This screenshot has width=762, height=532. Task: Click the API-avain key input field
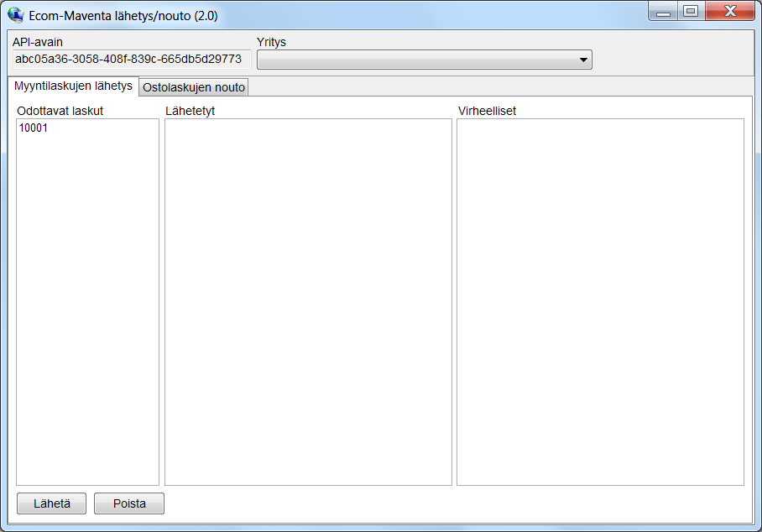pyautogui.click(x=132, y=60)
